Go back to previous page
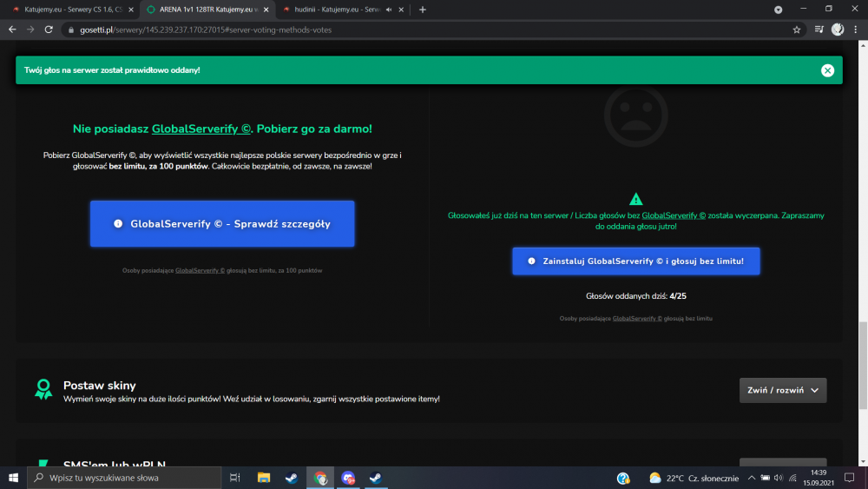Image resolution: width=868 pixels, height=489 pixels. [12, 30]
